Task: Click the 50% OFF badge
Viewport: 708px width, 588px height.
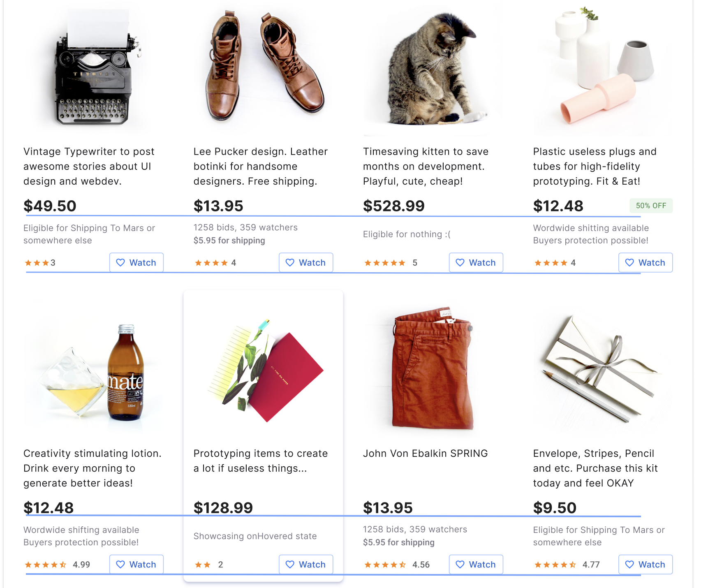Action: coord(651,206)
